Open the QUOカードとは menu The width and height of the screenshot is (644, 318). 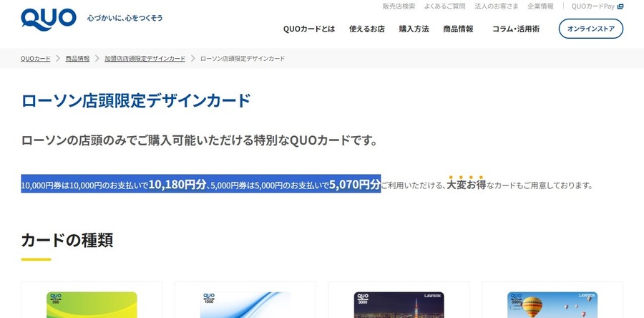tap(309, 29)
